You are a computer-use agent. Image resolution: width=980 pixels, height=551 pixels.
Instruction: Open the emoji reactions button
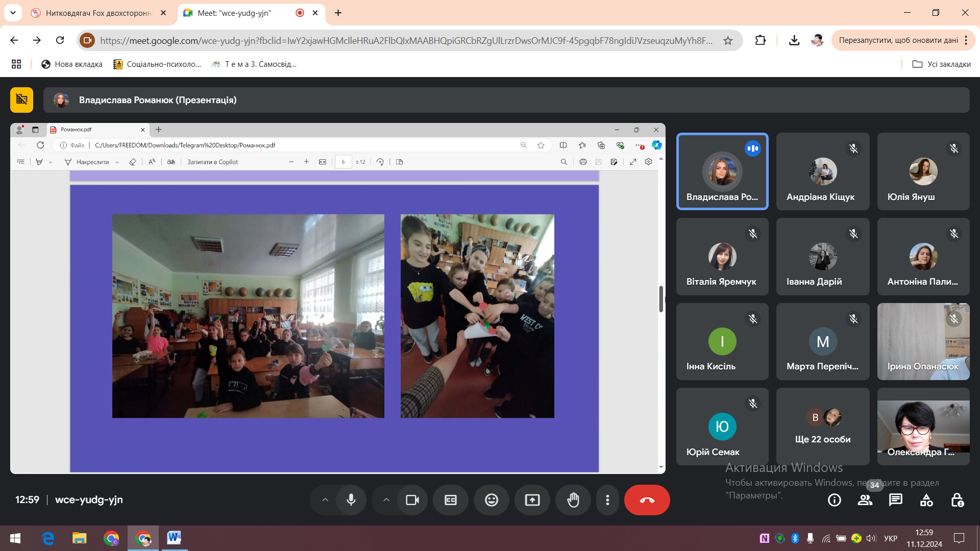tap(492, 500)
